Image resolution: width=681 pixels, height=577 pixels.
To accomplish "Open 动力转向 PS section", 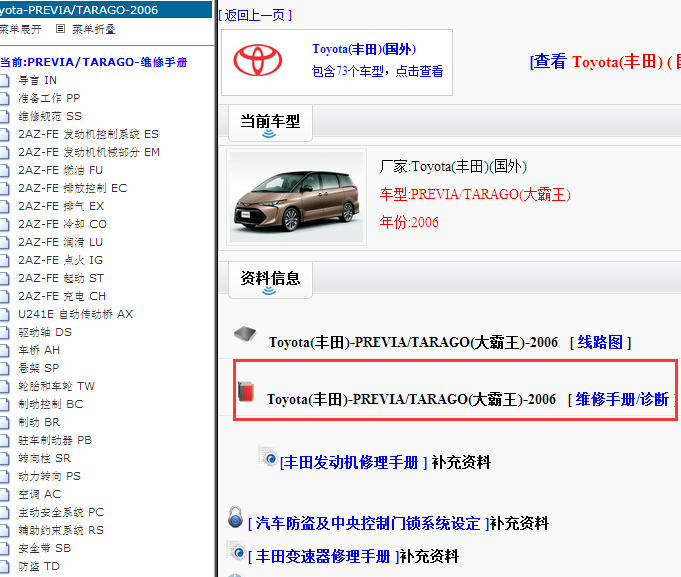I will [50, 476].
